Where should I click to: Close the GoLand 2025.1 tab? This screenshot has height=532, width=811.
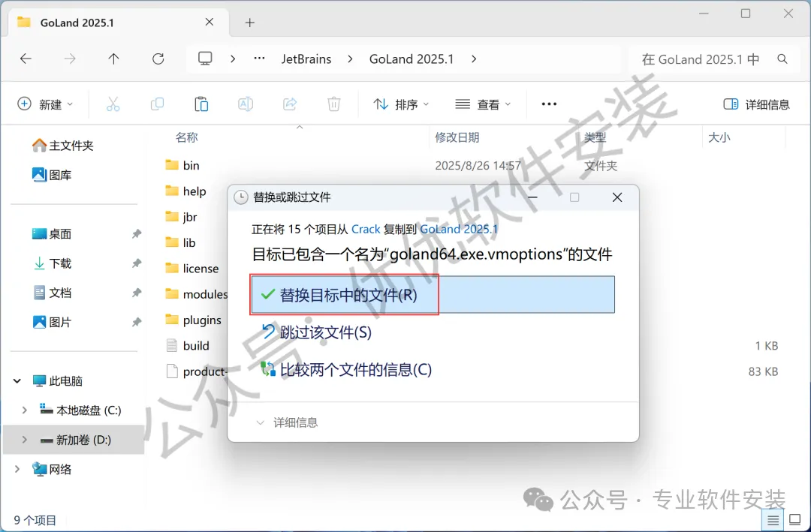tap(210, 23)
